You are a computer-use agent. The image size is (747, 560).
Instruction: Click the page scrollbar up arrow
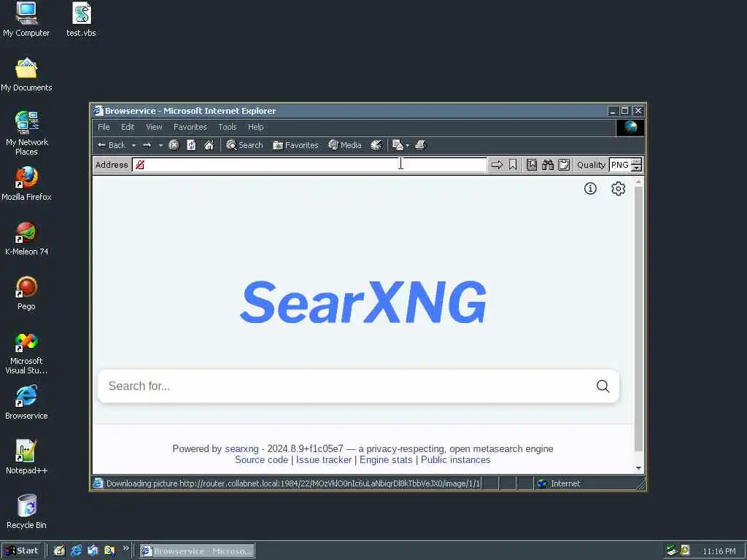638,182
